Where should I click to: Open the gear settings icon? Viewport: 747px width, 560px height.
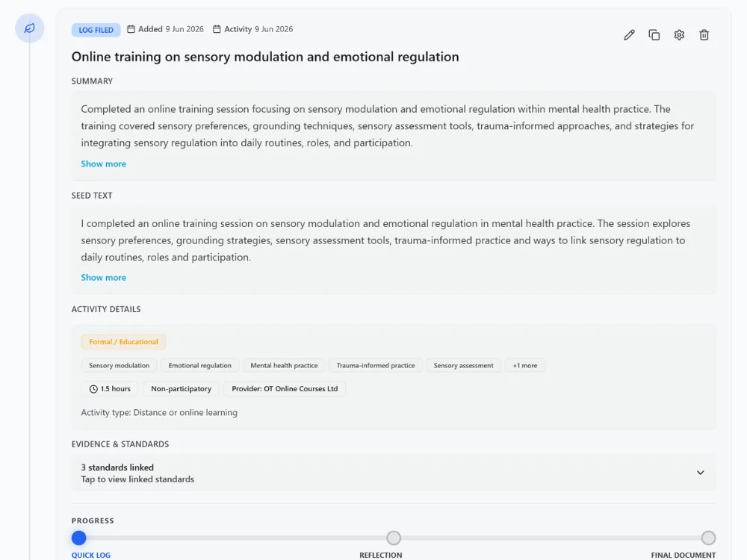coord(679,35)
